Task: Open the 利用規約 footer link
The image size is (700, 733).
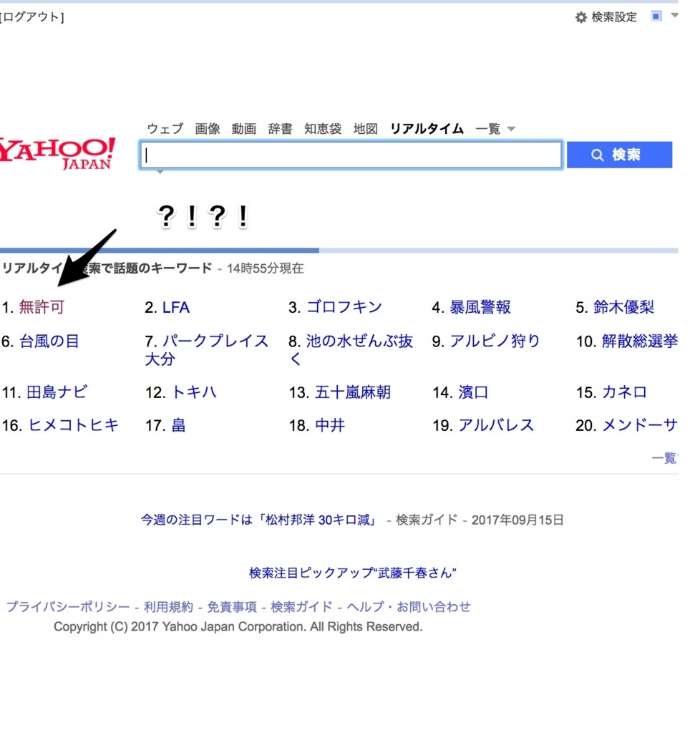Action: 168,607
